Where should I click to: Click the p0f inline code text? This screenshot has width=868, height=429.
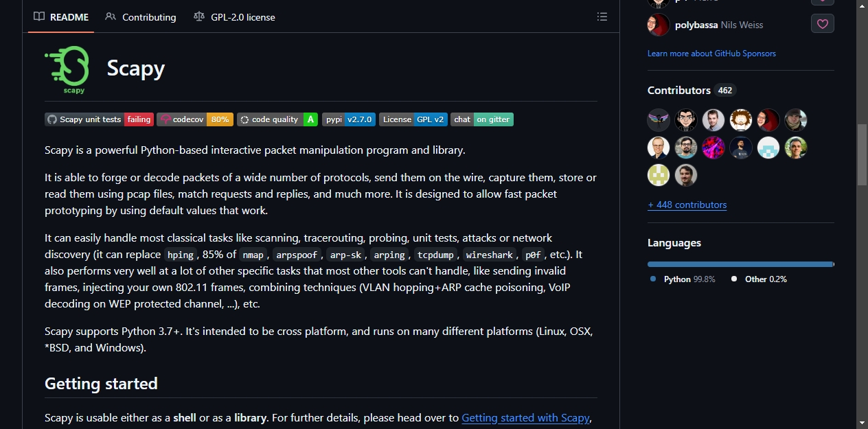(x=533, y=255)
